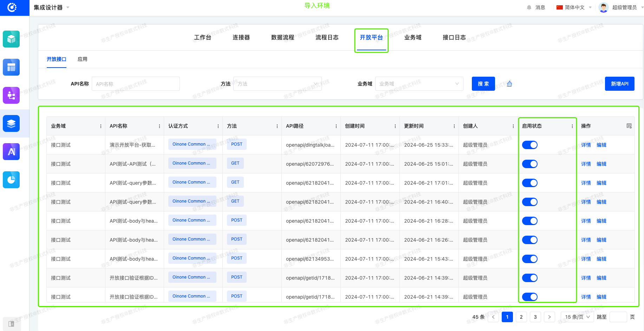Open the 业务域 filter dropdown
Image resolution: width=644 pixels, height=331 pixels.
(x=419, y=84)
